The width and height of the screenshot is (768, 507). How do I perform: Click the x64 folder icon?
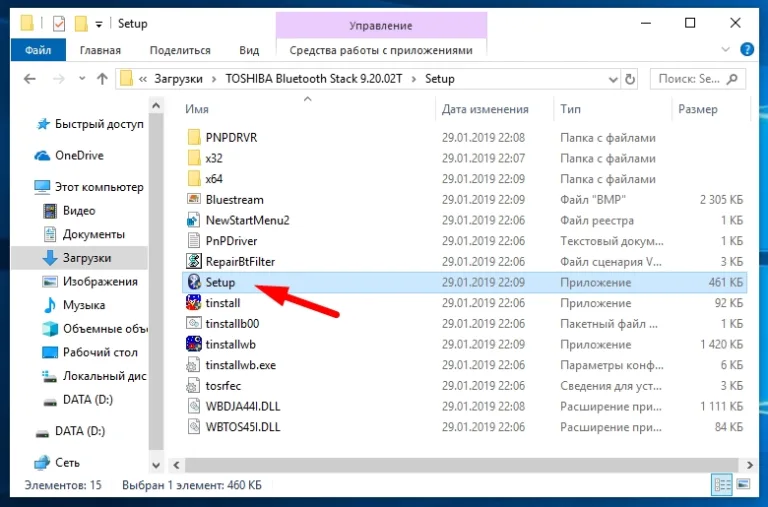click(194, 178)
